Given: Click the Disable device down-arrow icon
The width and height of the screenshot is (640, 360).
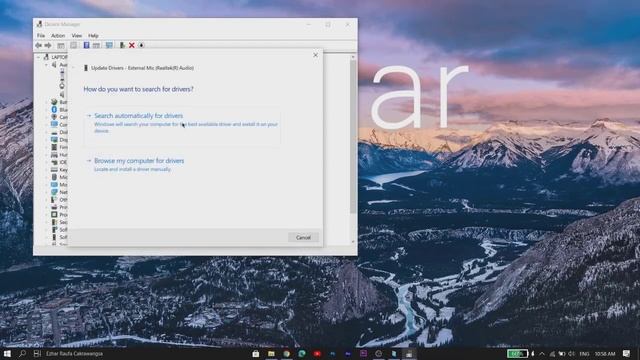Looking at the screenshot, I should [141, 45].
